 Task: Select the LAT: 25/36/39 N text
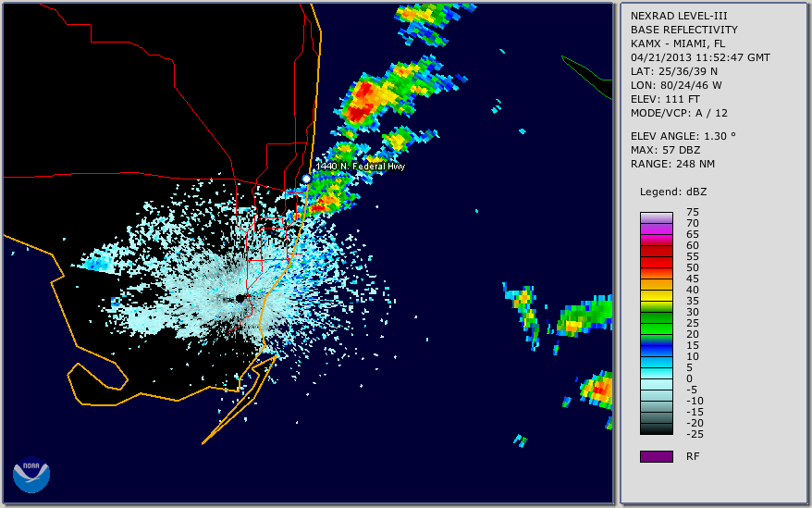coord(673,71)
